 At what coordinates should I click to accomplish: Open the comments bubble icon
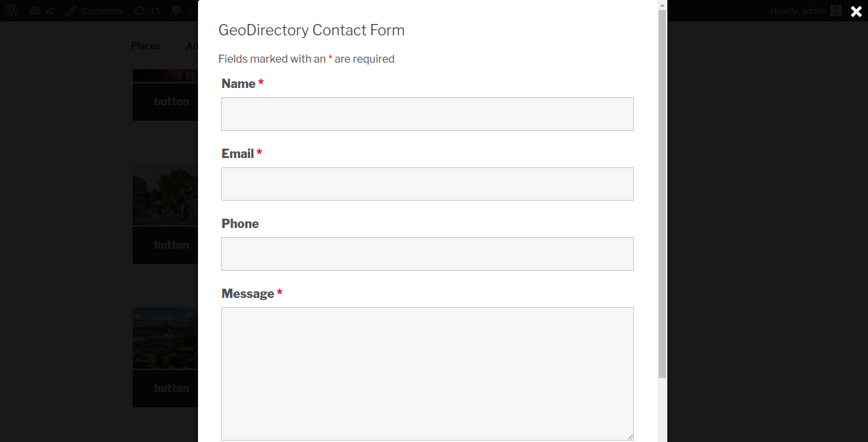176,11
